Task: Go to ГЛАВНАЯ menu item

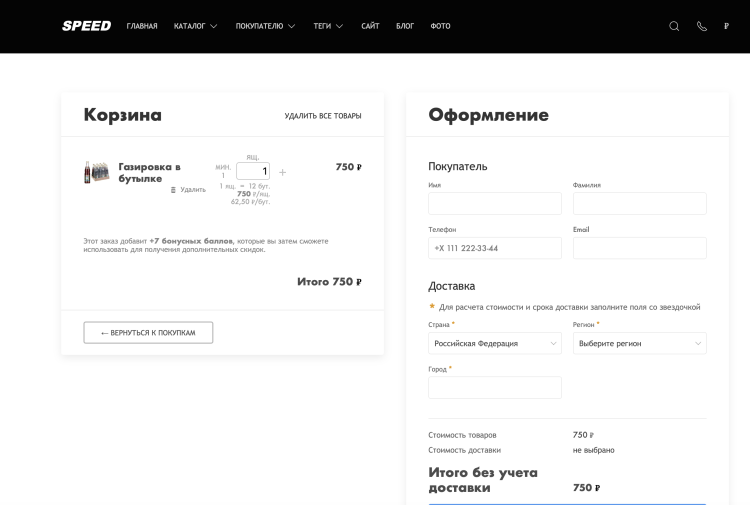Action: tap(142, 26)
